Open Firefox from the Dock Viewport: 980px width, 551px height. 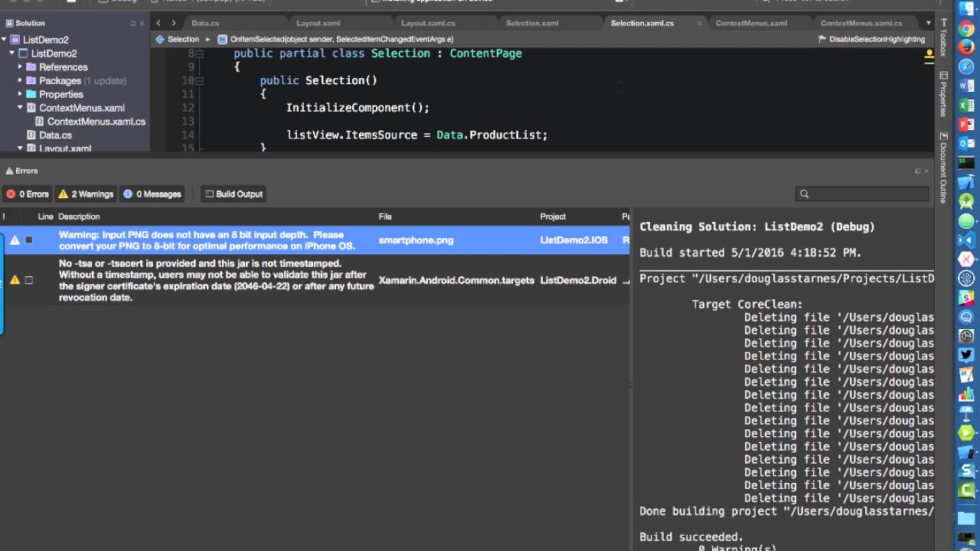coord(967,48)
